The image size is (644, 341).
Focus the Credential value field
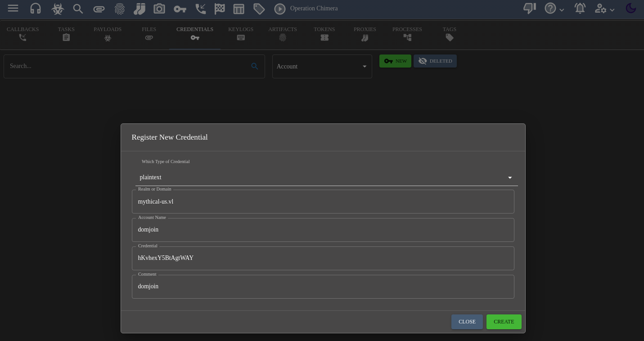(323, 258)
